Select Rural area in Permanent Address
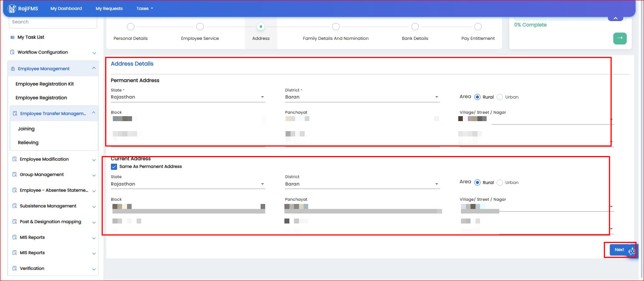Viewport: 644px width, 281px height. click(477, 97)
